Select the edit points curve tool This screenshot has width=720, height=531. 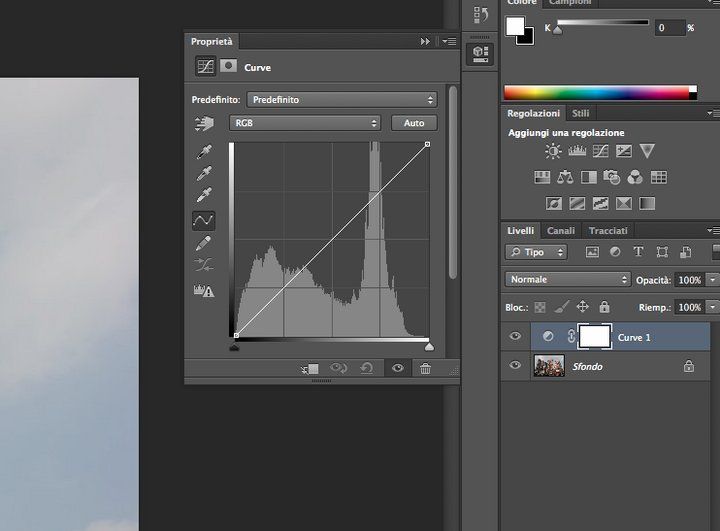203,220
